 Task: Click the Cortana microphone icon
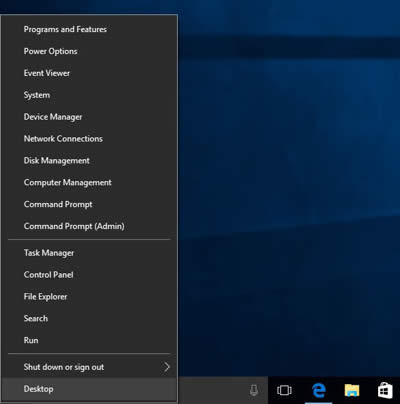(254, 390)
